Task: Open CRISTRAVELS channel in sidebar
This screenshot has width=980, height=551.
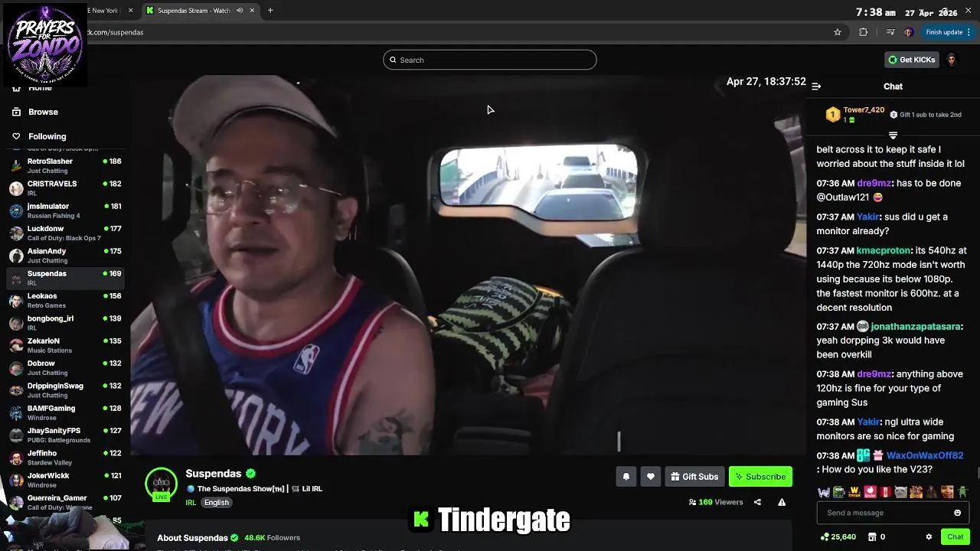Action: tap(65, 188)
